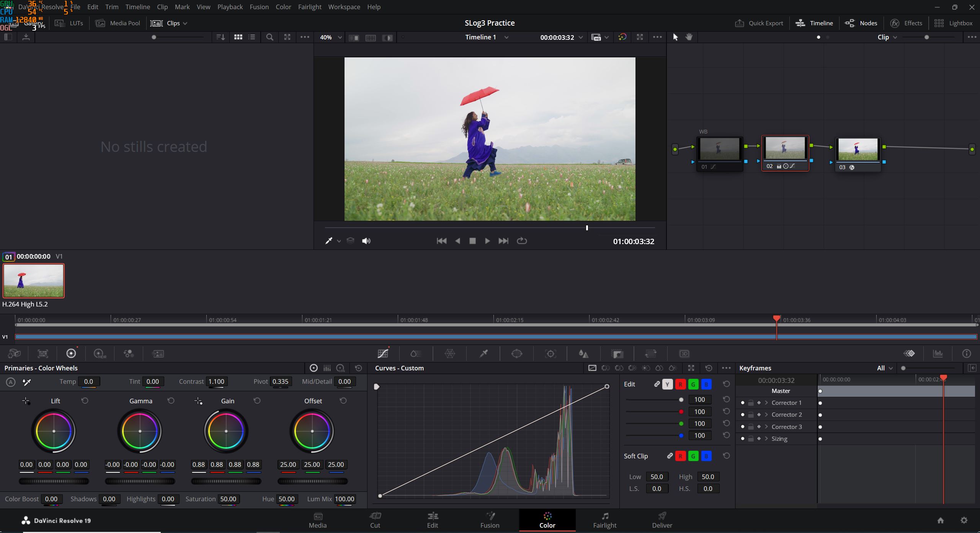
Task: Open the Motion Effects palette
Action: tap(158, 354)
